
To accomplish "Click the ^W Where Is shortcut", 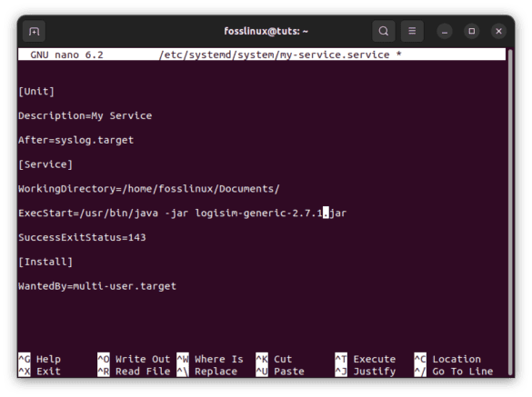I will (x=210, y=359).
